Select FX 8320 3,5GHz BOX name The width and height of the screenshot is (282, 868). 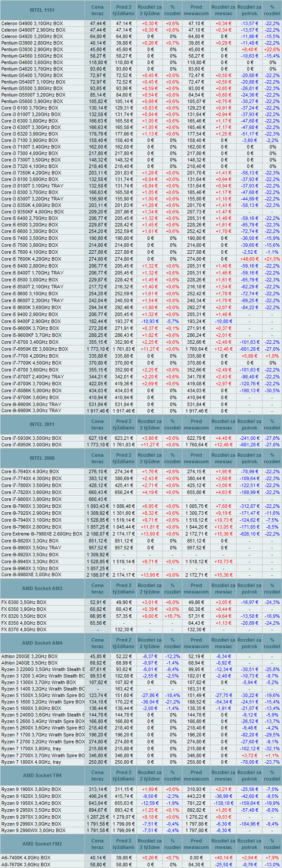pyautogui.click(x=24, y=616)
